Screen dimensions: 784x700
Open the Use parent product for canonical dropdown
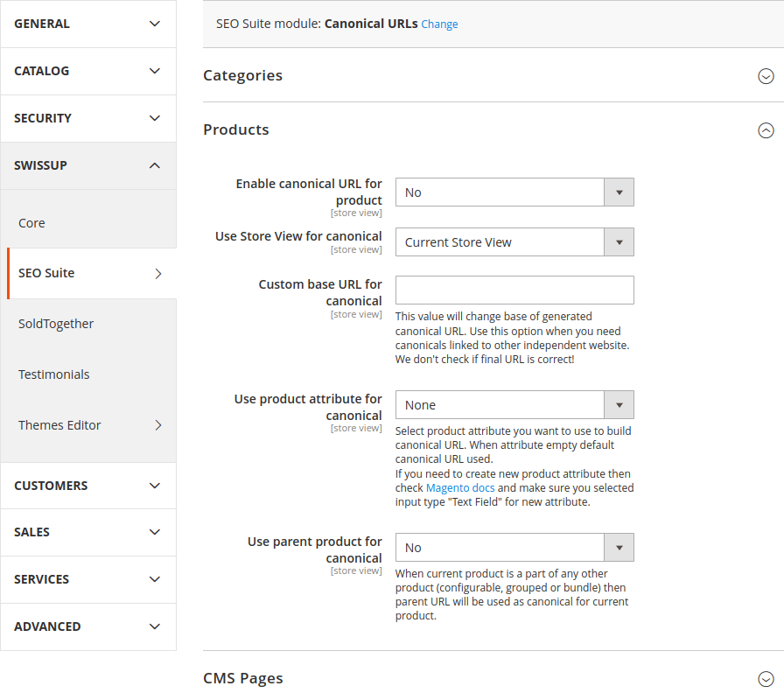pyautogui.click(x=514, y=548)
